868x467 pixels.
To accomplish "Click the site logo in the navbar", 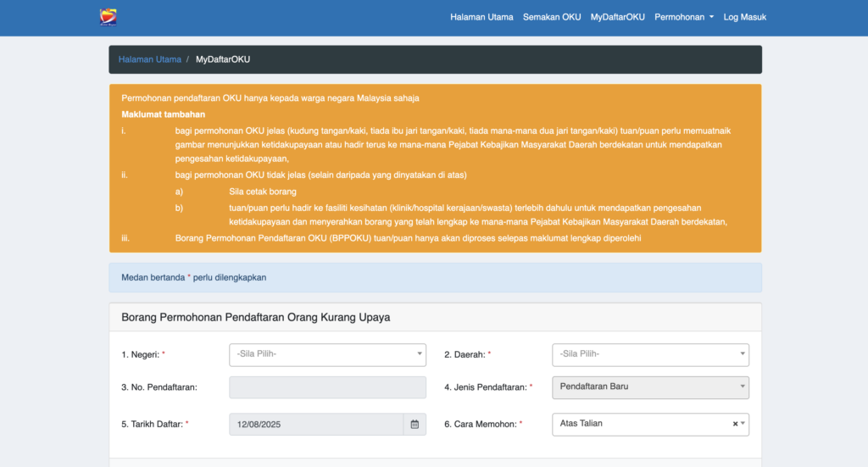I will point(108,17).
